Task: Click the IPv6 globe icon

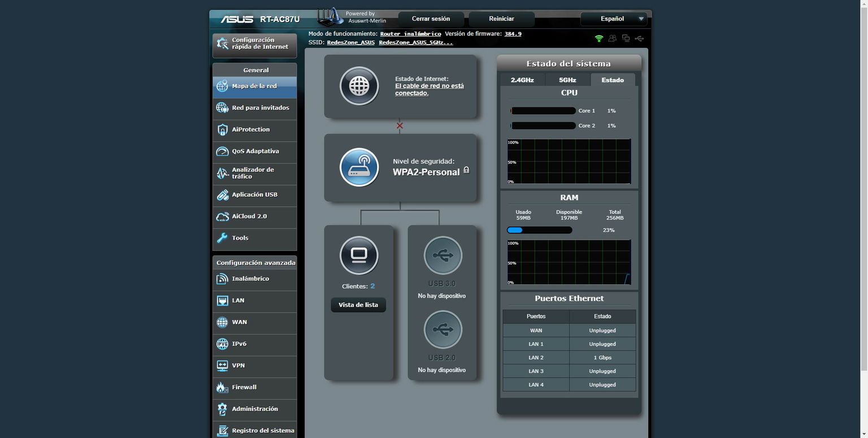Action: pyautogui.click(x=222, y=344)
